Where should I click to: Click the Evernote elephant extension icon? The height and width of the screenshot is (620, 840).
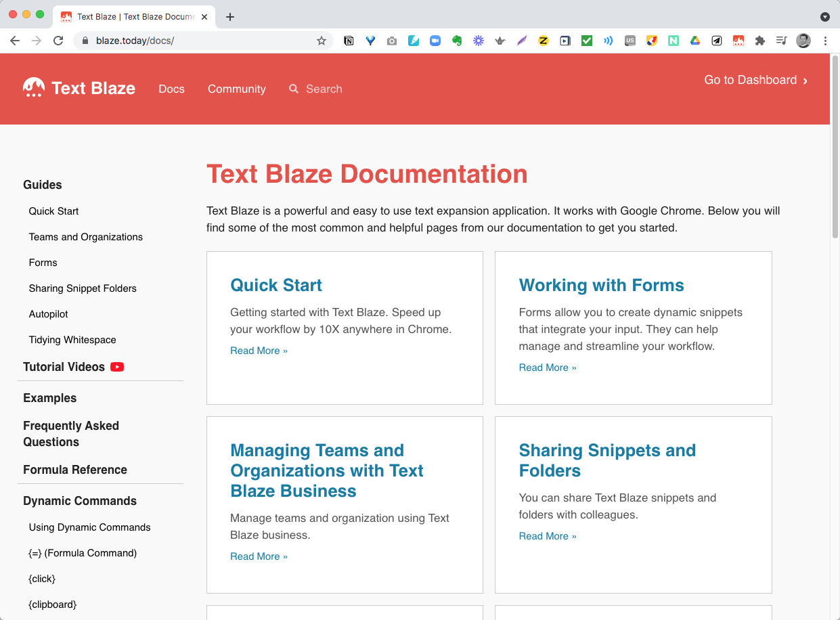point(457,41)
